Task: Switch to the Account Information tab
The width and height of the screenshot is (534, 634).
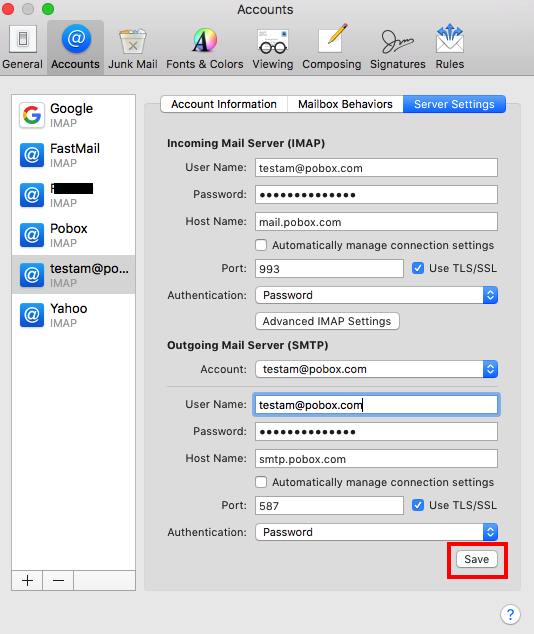Action: pos(224,104)
